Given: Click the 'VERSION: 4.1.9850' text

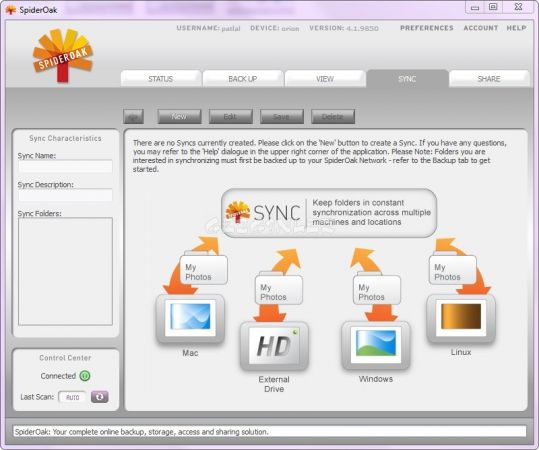Looking at the screenshot, I should point(344,28).
